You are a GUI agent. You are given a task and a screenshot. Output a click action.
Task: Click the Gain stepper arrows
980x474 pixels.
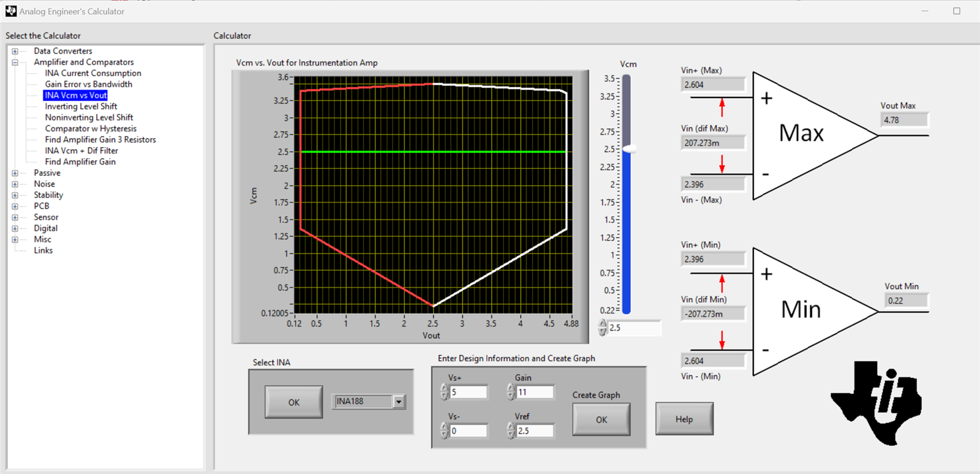511,392
